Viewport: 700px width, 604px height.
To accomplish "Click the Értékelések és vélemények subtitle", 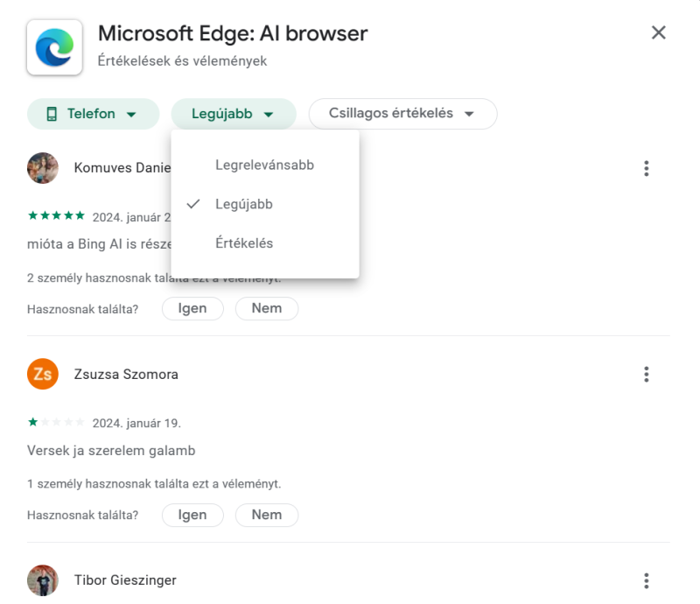I will 182,60.
